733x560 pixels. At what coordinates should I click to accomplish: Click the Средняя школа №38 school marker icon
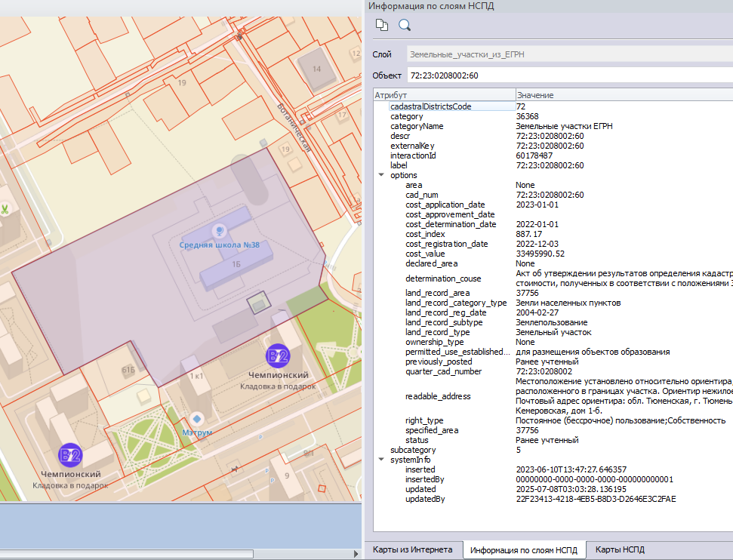tap(220, 231)
